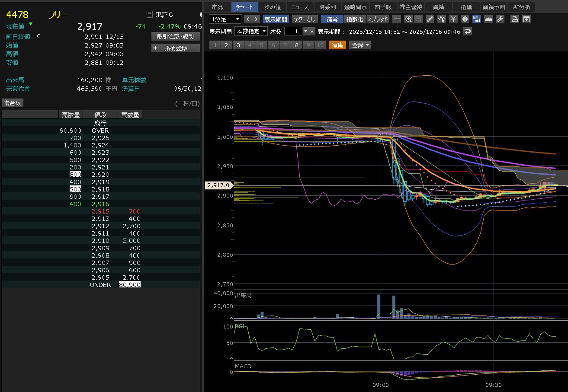568x392 pixels.
Task: Click the crosshair cursor icon
Action: [397, 19]
